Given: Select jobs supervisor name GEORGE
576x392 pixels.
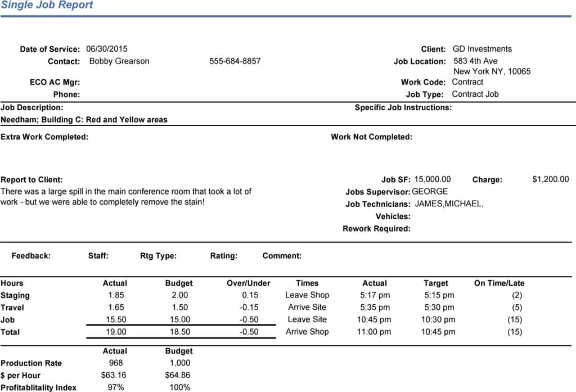Looking at the screenshot, I should coord(430,191).
